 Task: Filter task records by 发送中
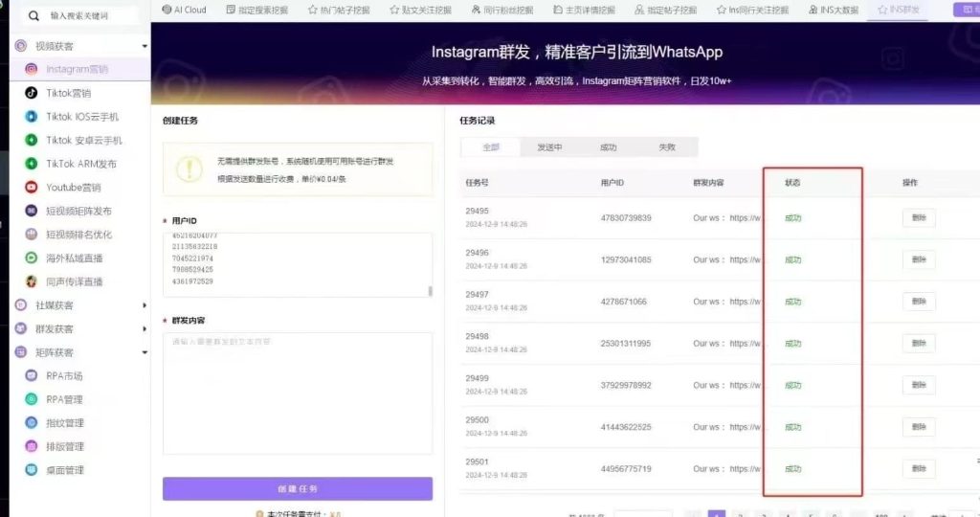click(x=549, y=147)
